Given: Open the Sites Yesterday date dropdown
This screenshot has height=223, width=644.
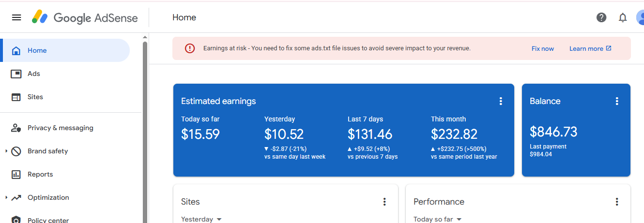Looking at the screenshot, I should click(x=201, y=219).
